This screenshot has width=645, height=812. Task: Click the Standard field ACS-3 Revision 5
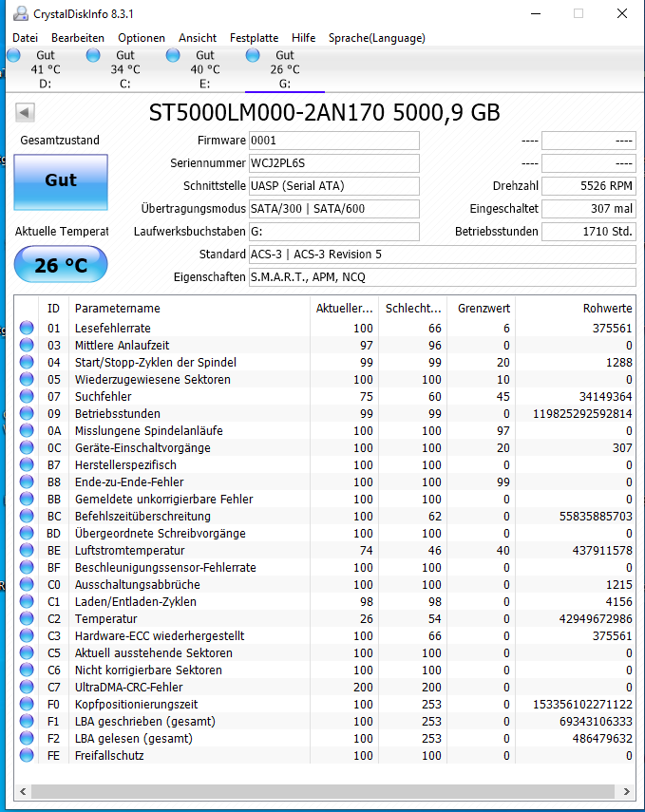click(443, 255)
